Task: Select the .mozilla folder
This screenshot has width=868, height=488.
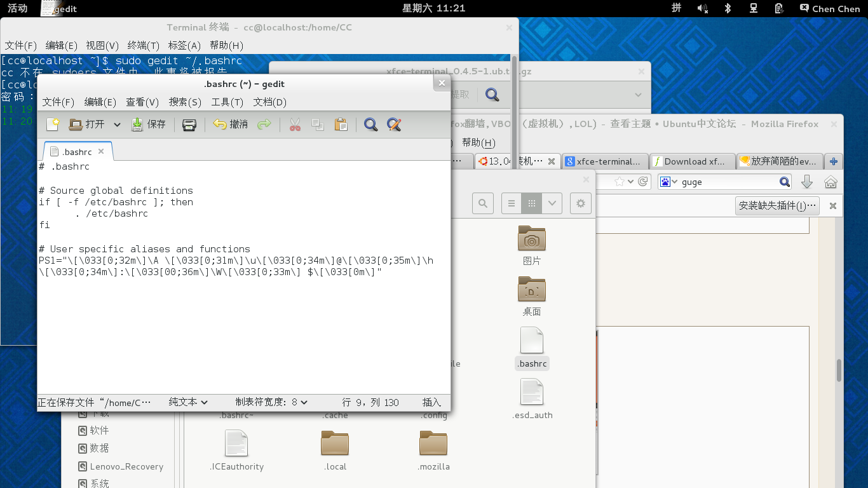Action: pos(433,451)
